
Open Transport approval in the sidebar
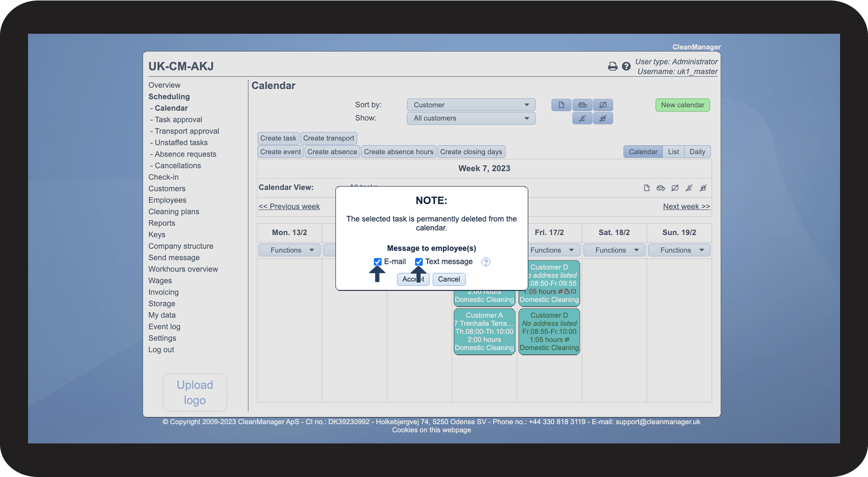coord(187,131)
